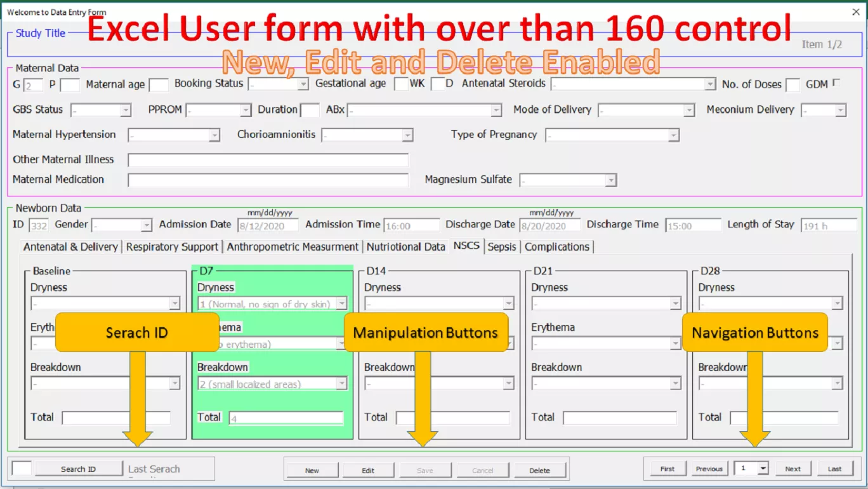Image resolution: width=868 pixels, height=489 pixels.
Task: Open the Booking Status dropdown
Action: tap(303, 84)
